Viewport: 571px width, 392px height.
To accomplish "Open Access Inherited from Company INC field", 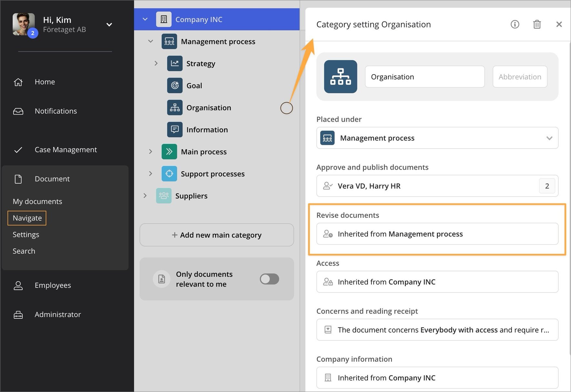I will pyautogui.click(x=437, y=282).
